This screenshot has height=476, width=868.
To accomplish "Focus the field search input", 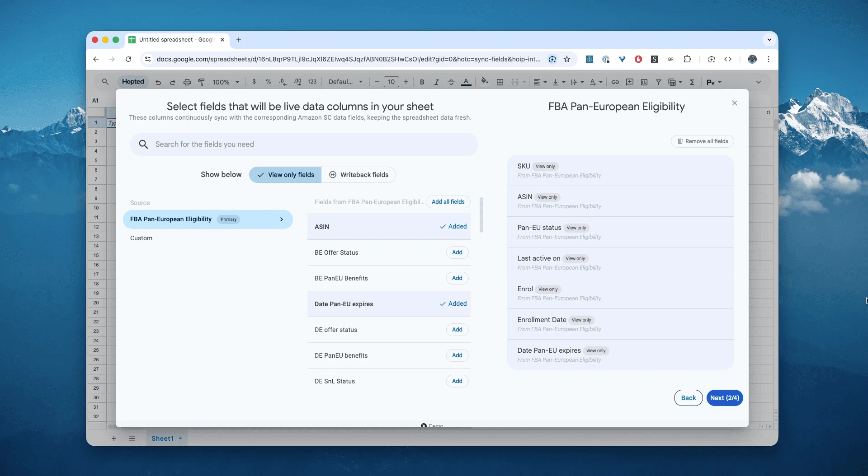I will pos(304,145).
